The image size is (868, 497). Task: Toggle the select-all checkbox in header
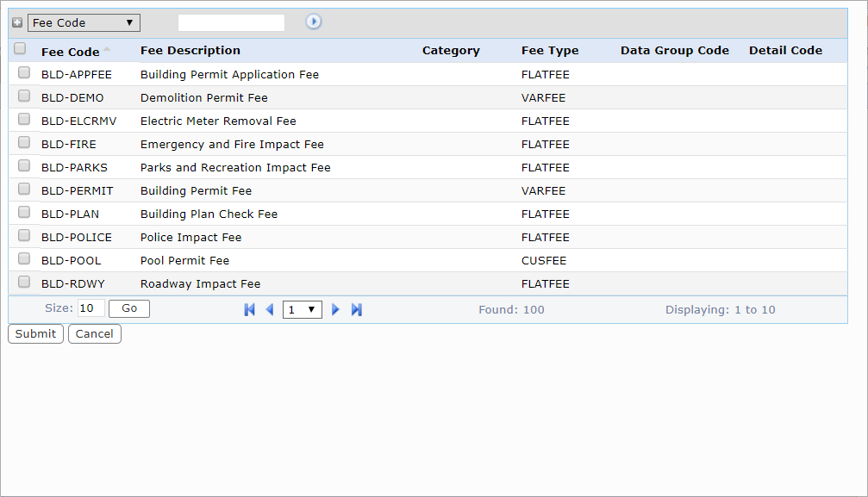pos(21,49)
